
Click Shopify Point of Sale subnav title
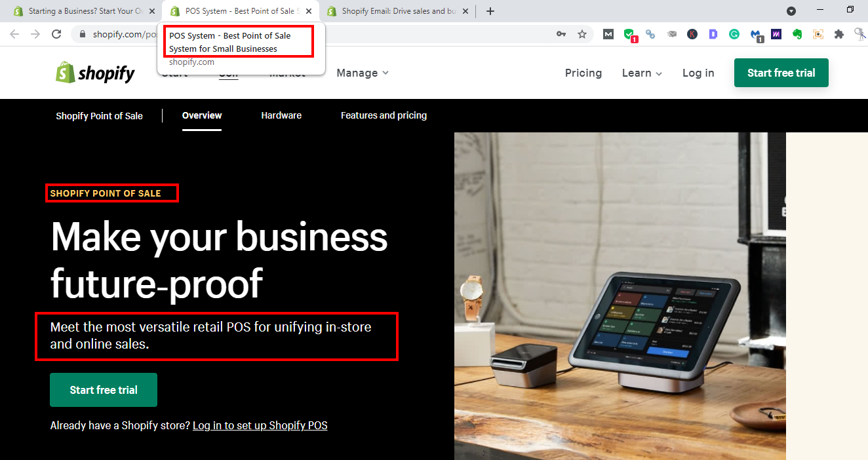pos(99,116)
